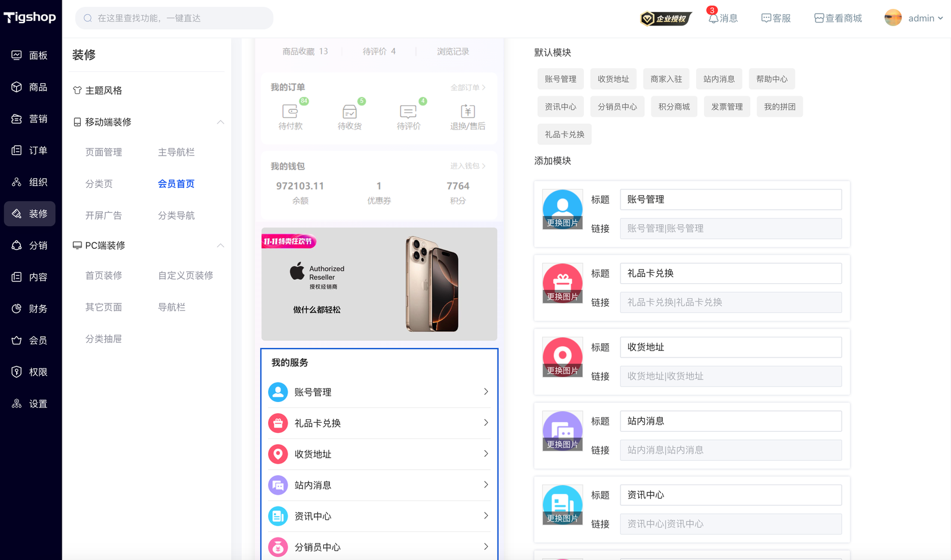Viewport: 951px width, 560px height.
Task: Open the admin user dropdown
Action: click(914, 18)
